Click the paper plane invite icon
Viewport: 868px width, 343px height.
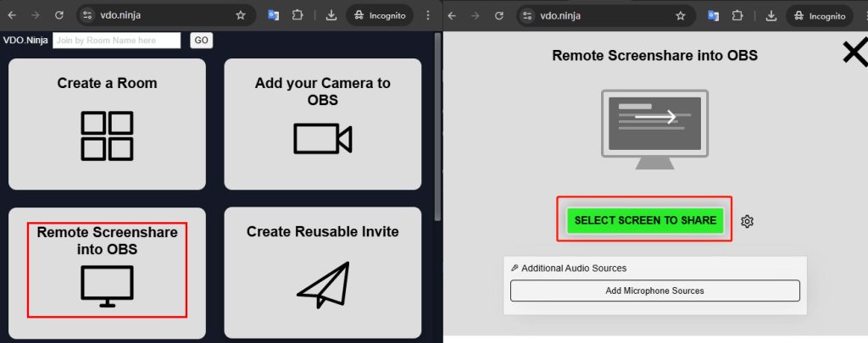click(323, 285)
